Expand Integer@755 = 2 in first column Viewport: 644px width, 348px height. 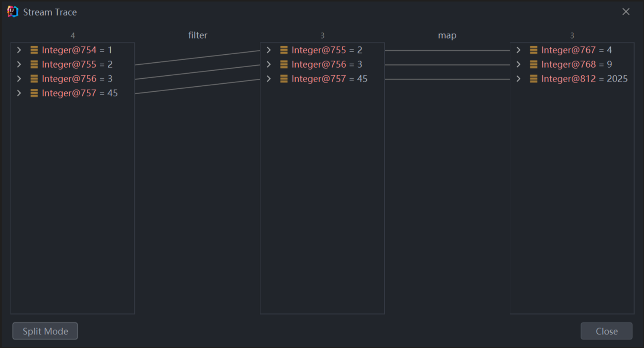point(19,64)
